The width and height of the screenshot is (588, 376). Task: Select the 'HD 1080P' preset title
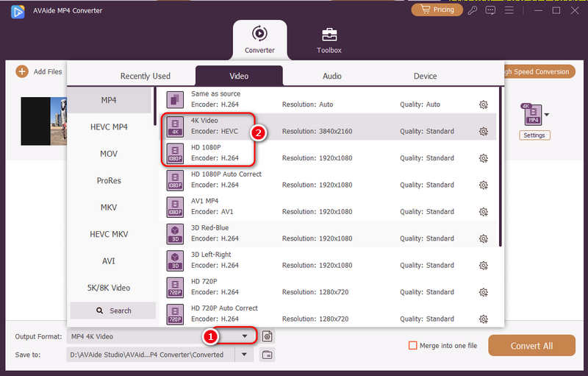coord(206,147)
